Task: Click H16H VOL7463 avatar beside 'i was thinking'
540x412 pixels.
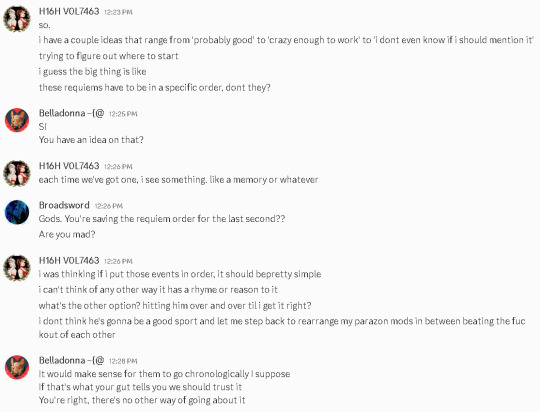Action: coord(17,268)
